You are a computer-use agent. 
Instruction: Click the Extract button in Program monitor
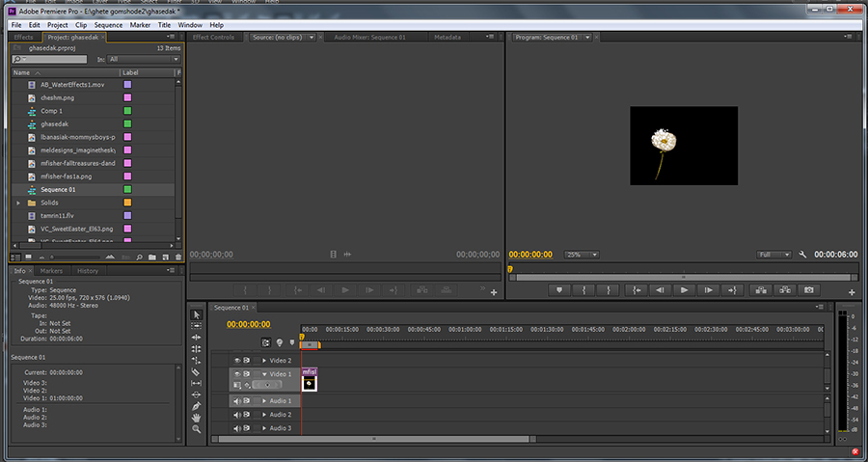pos(785,290)
